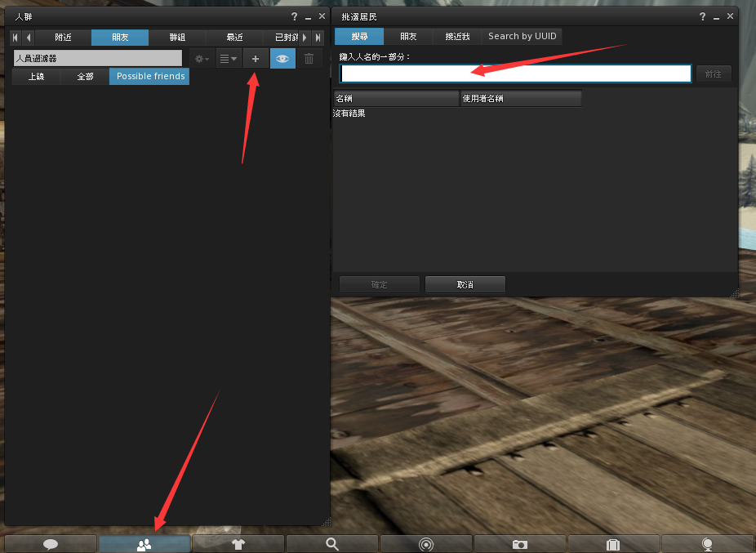The height and width of the screenshot is (553, 756).
Task: Jump to last tab with right-end arrow
Action: point(318,37)
